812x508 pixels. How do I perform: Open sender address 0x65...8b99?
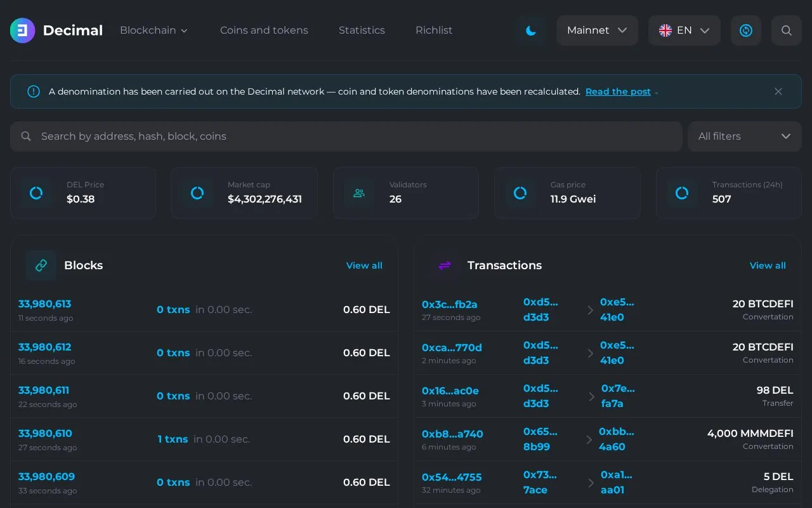(x=540, y=439)
